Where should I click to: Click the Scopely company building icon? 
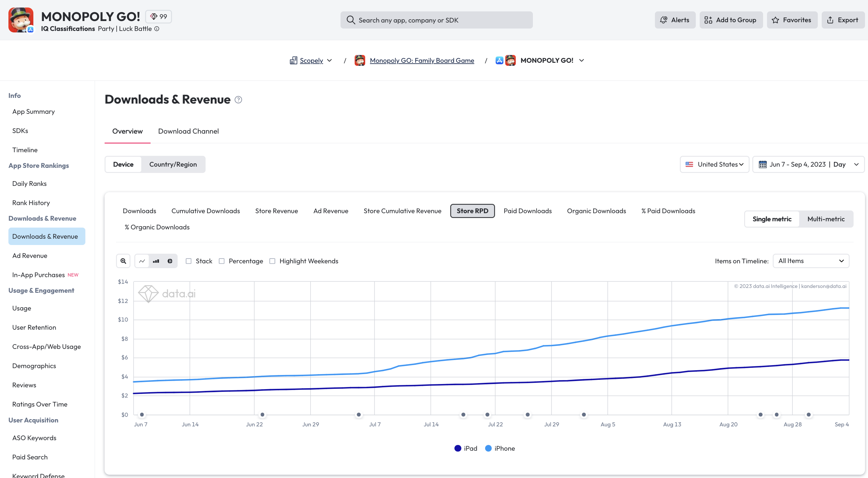point(293,60)
